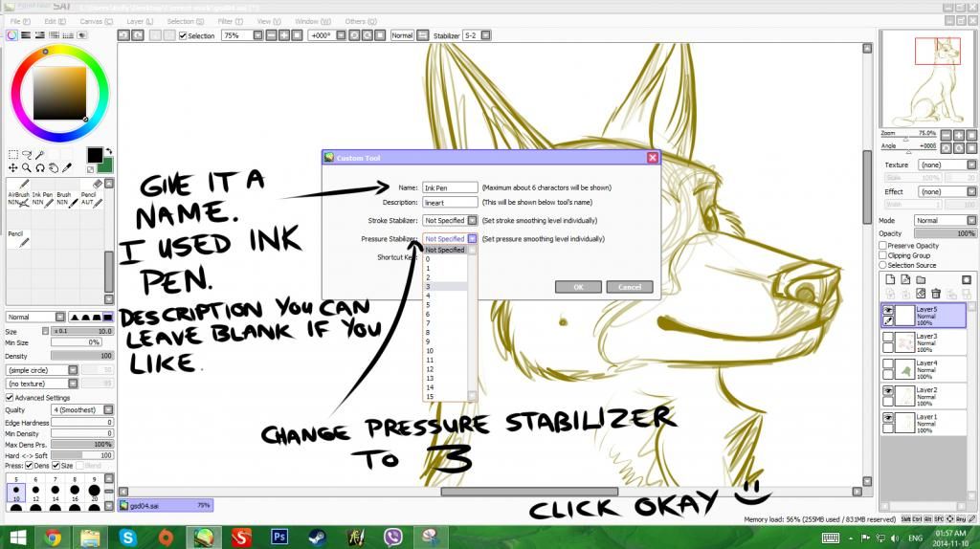Click the green background color swatch
The image size is (980, 549).
(x=105, y=165)
